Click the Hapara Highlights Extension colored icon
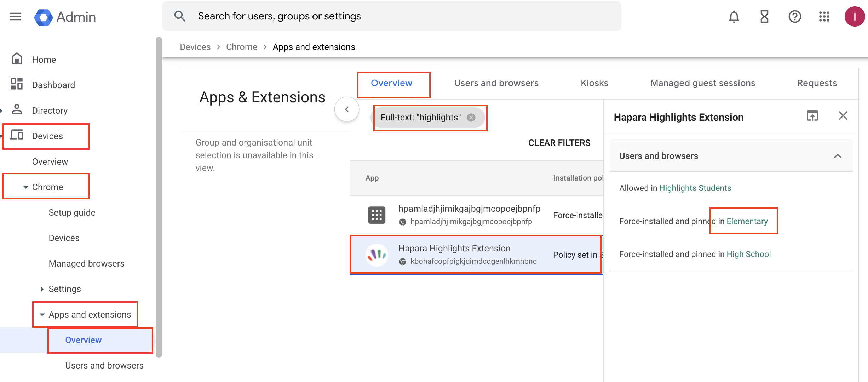Screen dimensions: 868x382 pyautogui.click(x=376, y=254)
